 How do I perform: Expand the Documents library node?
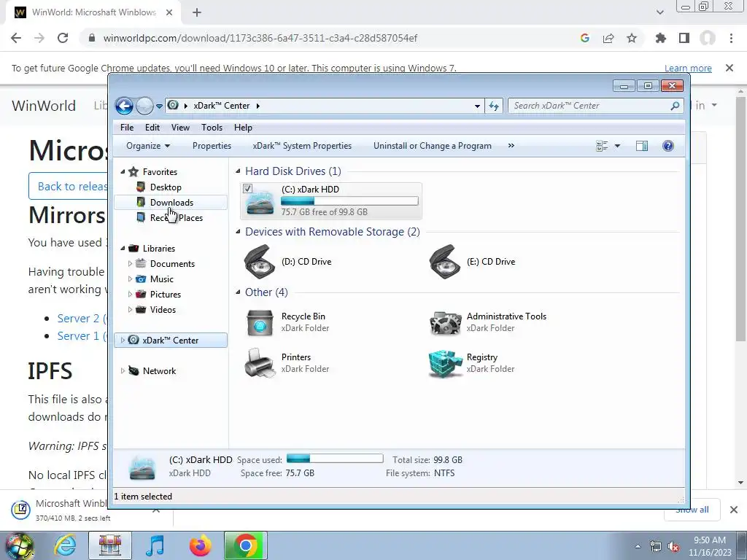(130, 264)
